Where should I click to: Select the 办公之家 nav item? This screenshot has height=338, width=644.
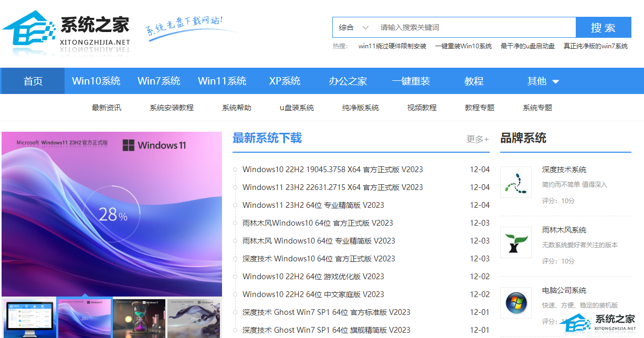(x=349, y=81)
